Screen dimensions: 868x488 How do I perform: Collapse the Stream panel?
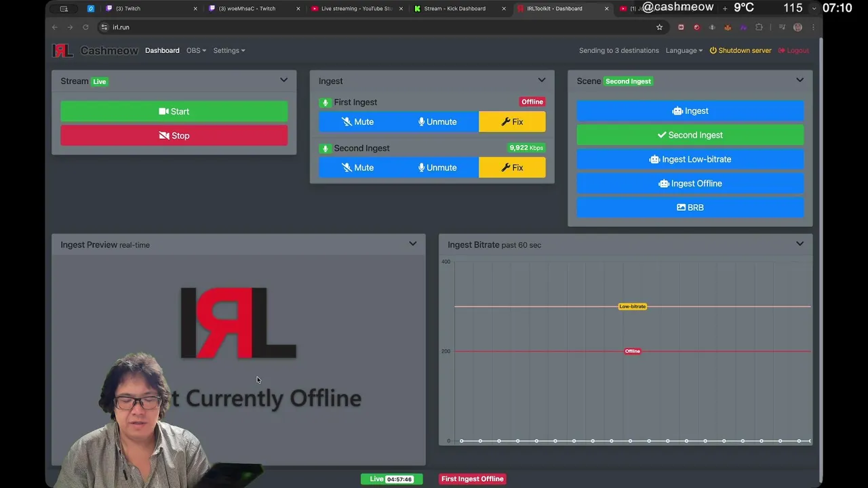[283, 80]
